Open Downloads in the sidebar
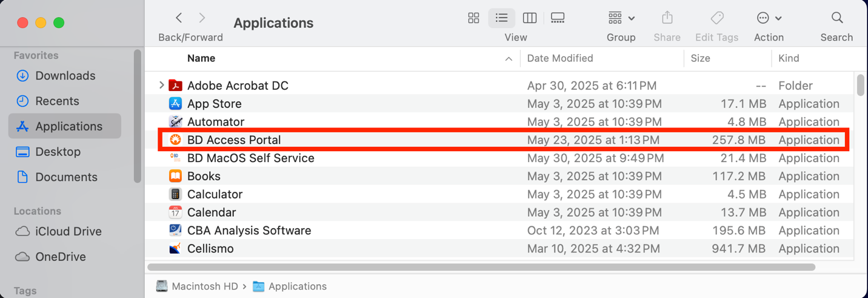Screen dimensions: 868x298 point(65,76)
